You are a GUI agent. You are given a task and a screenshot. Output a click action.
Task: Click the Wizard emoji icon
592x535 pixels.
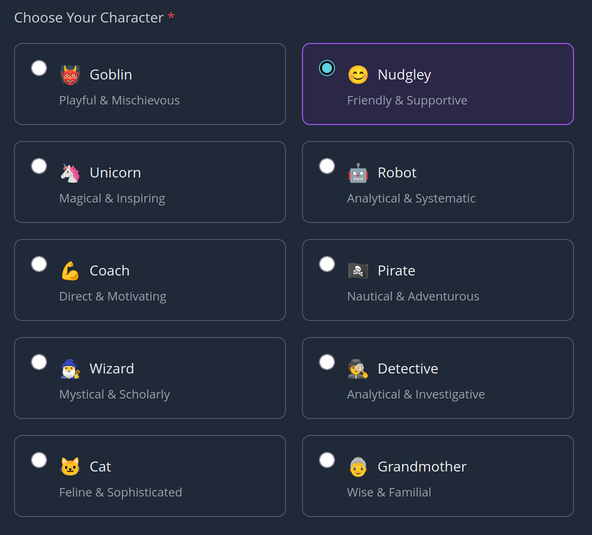pyautogui.click(x=70, y=369)
